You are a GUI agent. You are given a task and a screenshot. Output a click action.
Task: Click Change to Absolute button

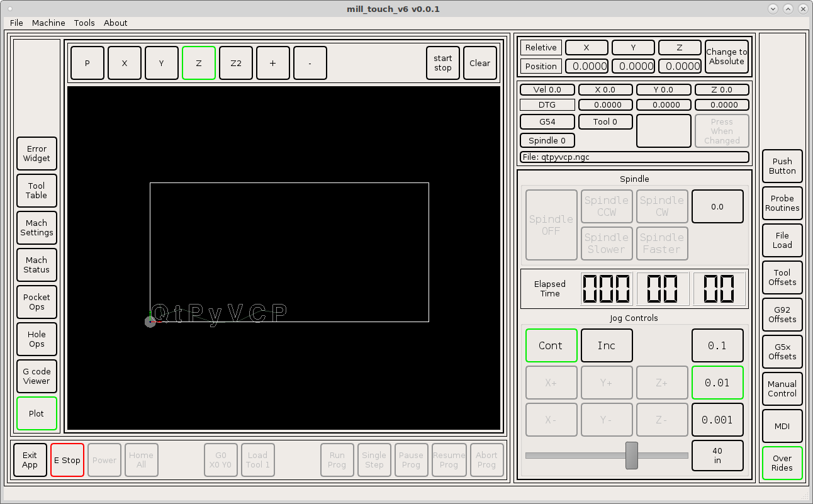pos(726,57)
